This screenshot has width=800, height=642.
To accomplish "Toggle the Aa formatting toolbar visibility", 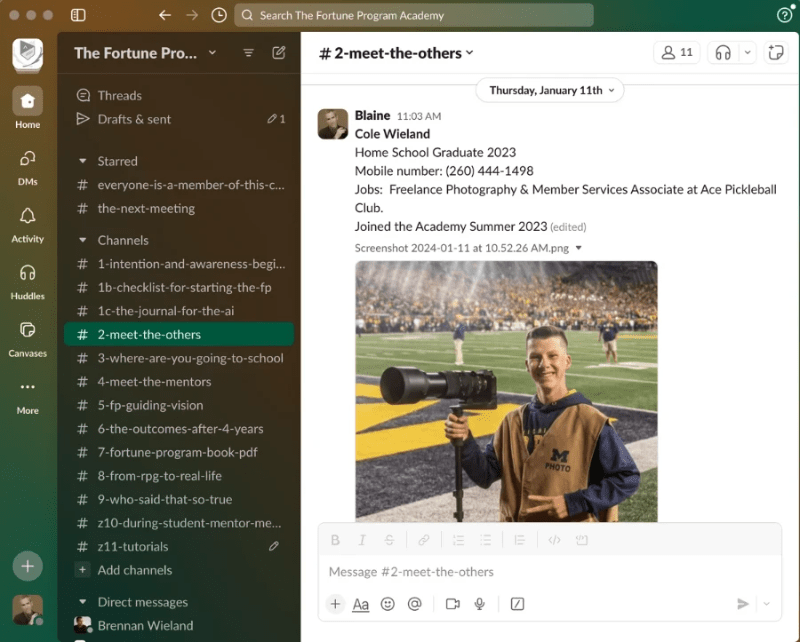I will point(361,604).
